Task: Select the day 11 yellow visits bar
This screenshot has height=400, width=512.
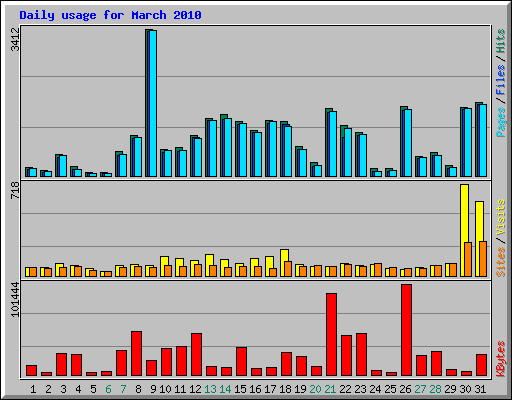Action: pyautogui.click(x=179, y=267)
